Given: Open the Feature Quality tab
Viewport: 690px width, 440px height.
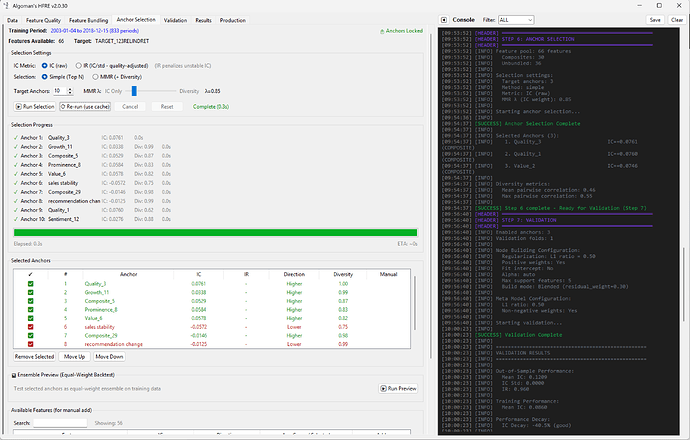Looking at the screenshot, I should click(x=43, y=20).
